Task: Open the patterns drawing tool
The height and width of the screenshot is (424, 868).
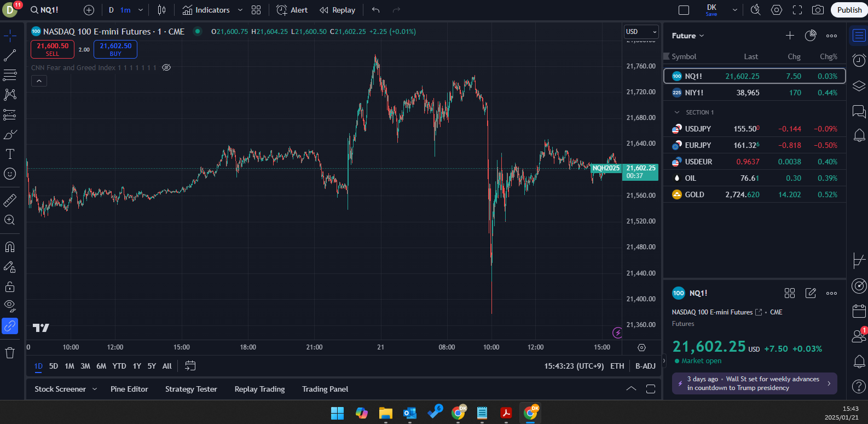Action: (10, 95)
